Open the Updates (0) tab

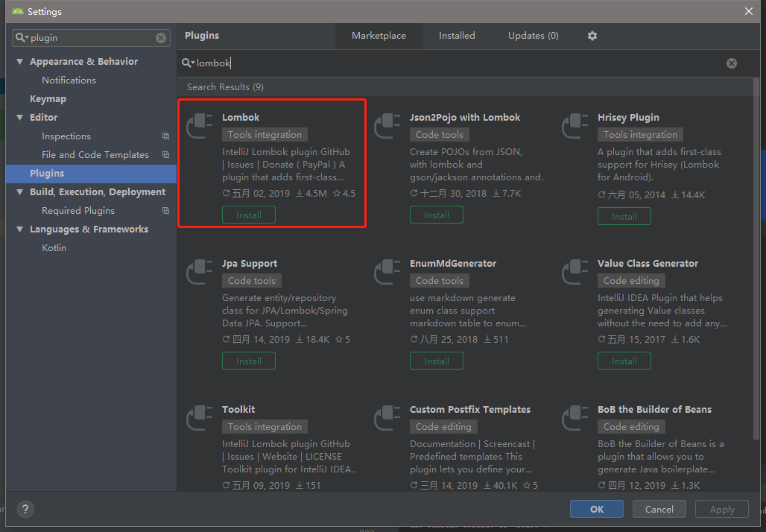(x=532, y=35)
